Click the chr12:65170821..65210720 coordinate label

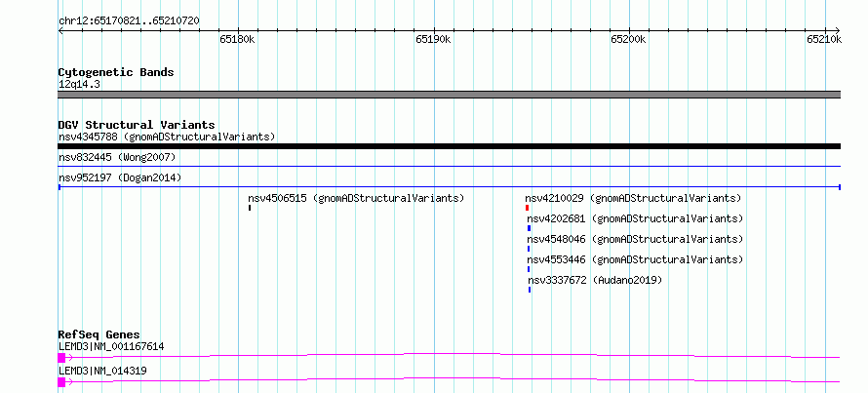[x=129, y=21]
